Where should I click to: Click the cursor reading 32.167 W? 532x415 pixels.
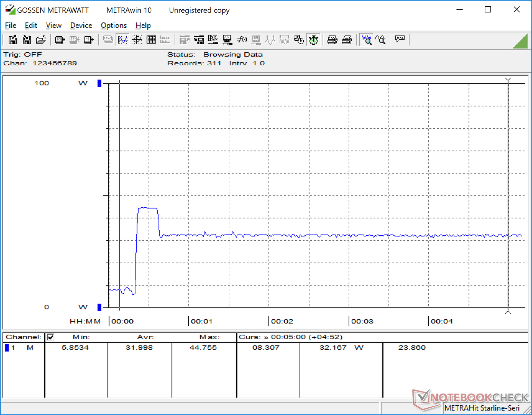pos(342,348)
